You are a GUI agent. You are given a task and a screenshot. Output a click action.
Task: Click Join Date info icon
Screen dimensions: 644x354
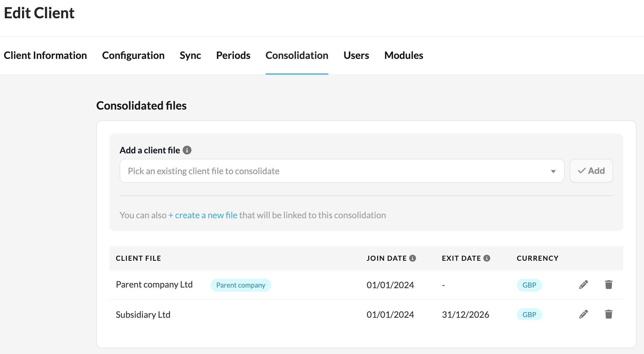[x=413, y=258]
